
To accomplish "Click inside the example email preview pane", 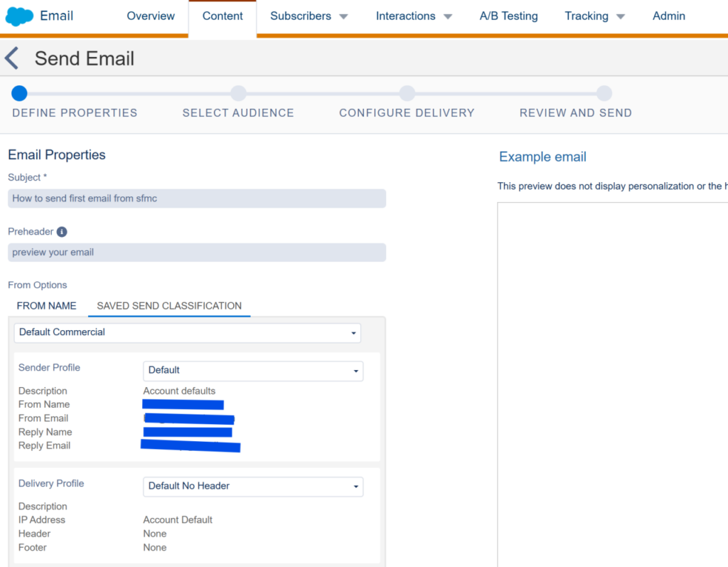I will click(613, 384).
